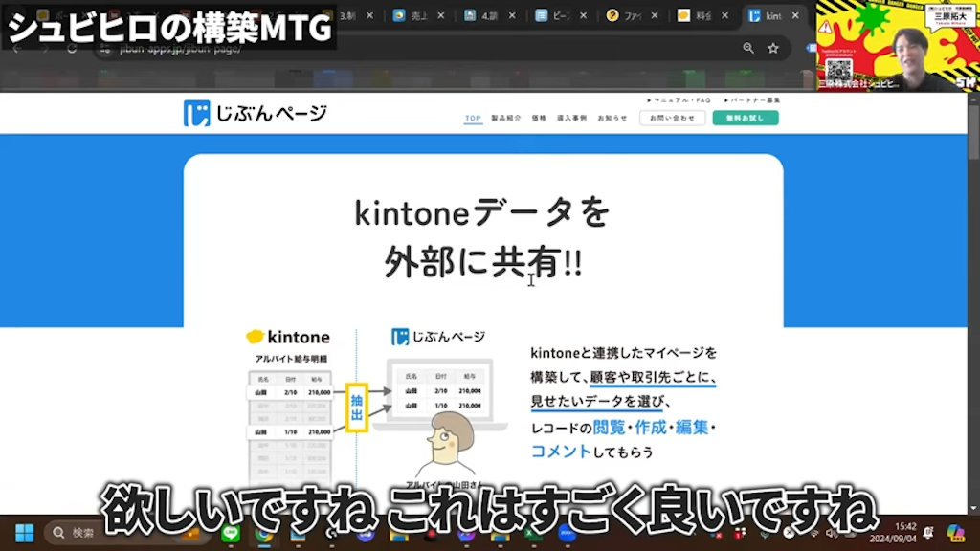Open the お問い合わせ form
Image resolution: width=980 pixels, height=551 pixels.
[673, 117]
